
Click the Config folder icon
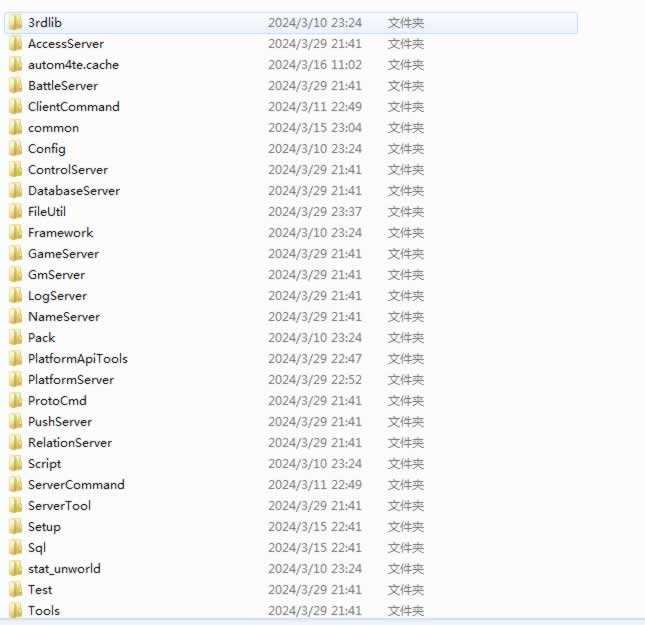[15, 149]
